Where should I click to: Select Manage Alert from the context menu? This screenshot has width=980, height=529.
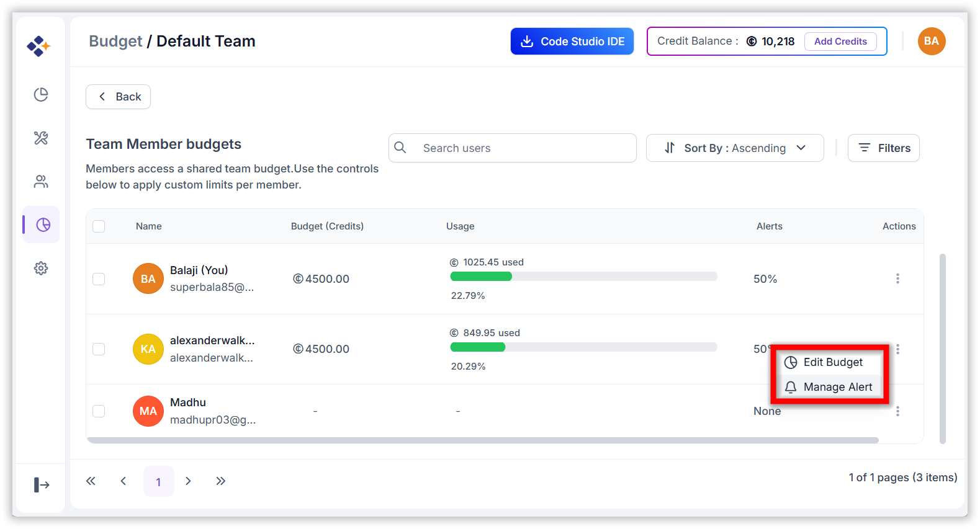pyautogui.click(x=828, y=387)
